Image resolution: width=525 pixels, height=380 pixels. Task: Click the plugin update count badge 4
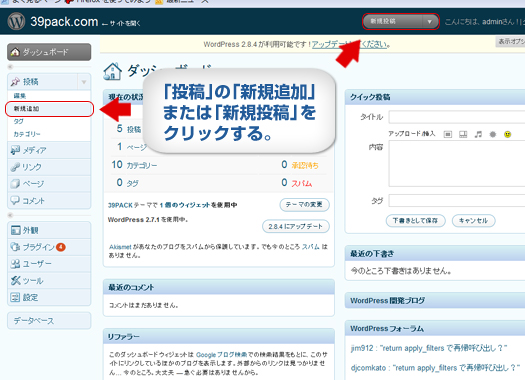click(x=61, y=247)
